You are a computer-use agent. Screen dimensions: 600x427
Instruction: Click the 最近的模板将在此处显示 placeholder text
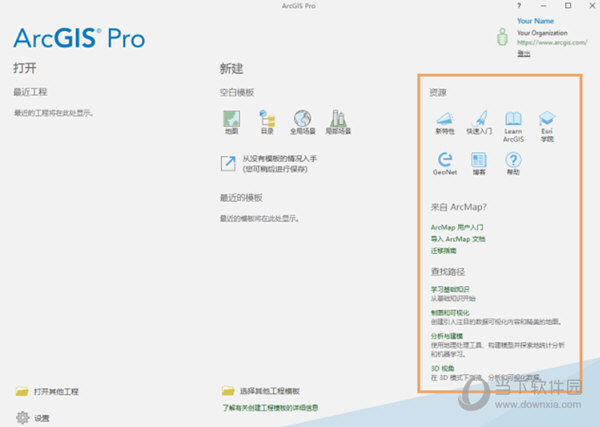[x=259, y=218]
